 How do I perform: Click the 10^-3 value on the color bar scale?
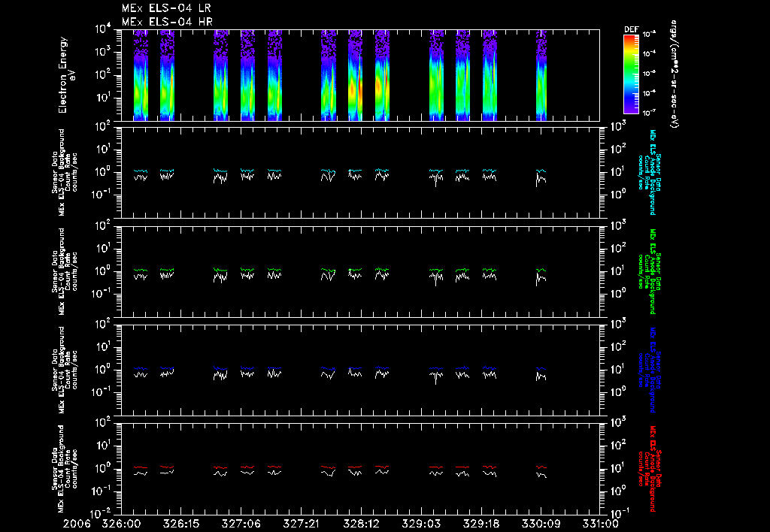[649, 35]
